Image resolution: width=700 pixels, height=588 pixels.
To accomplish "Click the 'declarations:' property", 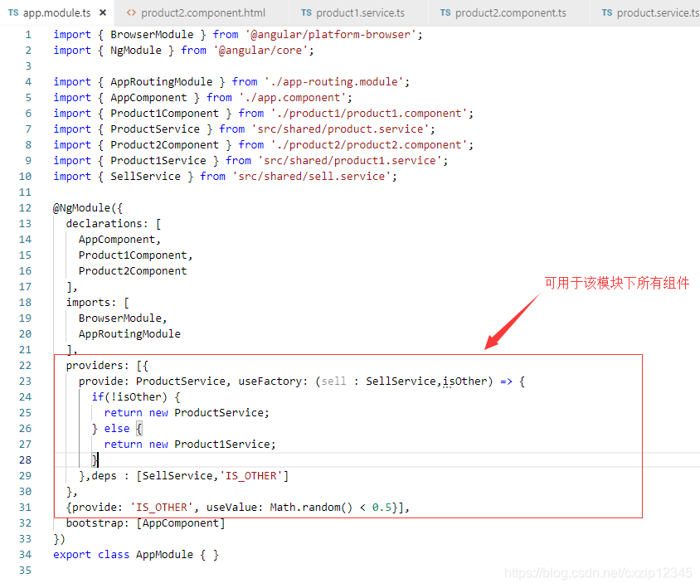I will [x=107, y=224].
